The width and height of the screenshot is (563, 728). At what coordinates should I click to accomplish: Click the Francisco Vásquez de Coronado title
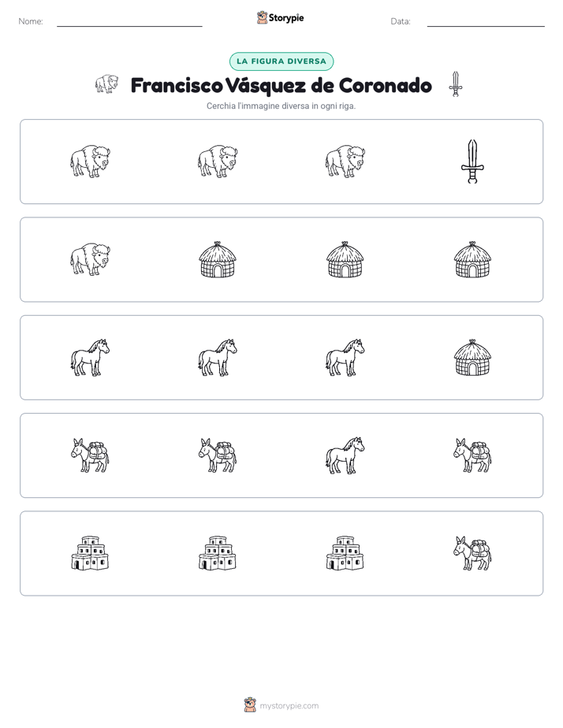(281, 85)
